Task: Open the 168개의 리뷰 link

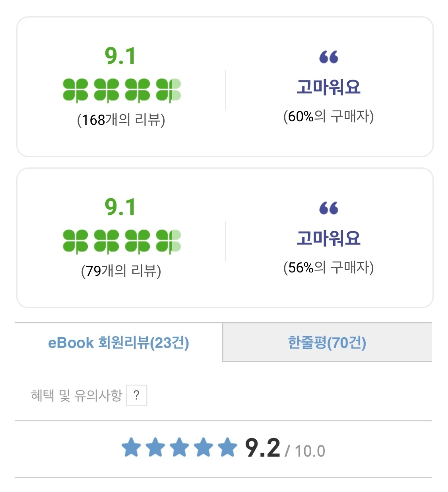Action: click(x=121, y=119)
